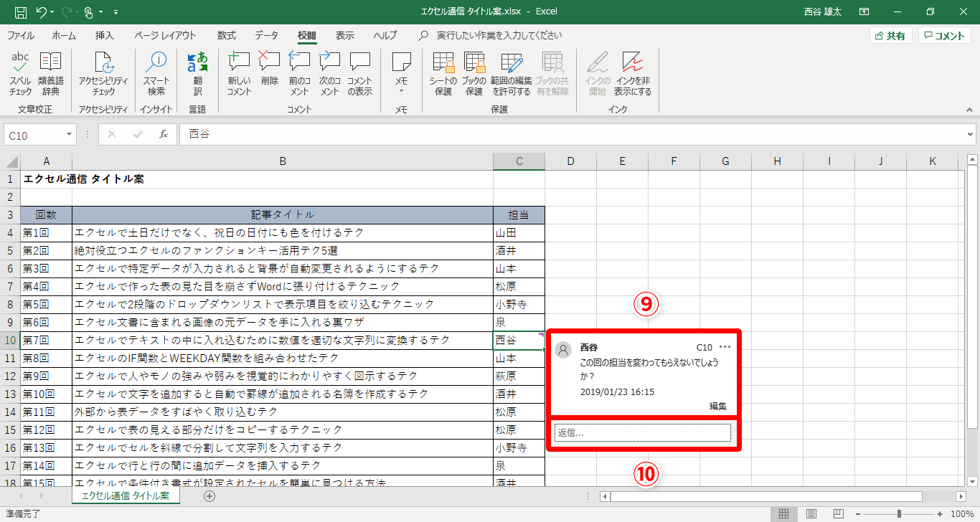Click the 共有 share button
The width and height of the screenshot is (980, 522).
click(890, 35)
